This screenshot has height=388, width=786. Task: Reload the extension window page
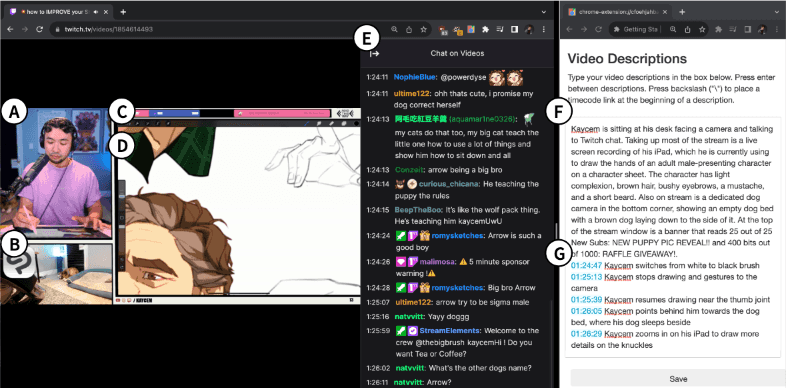[x=598, y=30]
